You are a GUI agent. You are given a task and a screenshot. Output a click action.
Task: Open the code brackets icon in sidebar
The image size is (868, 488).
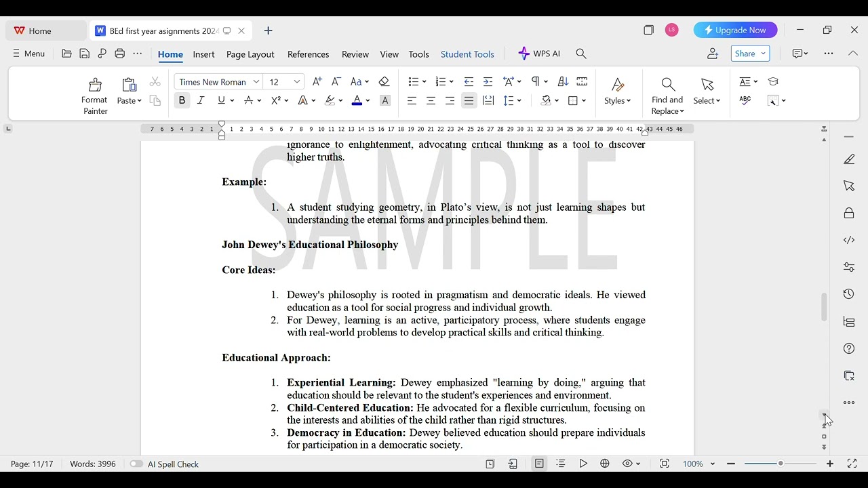point(849,240)
